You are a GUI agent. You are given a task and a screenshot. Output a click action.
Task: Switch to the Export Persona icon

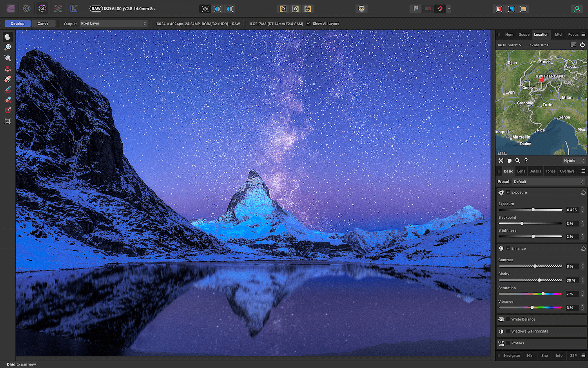74,8
